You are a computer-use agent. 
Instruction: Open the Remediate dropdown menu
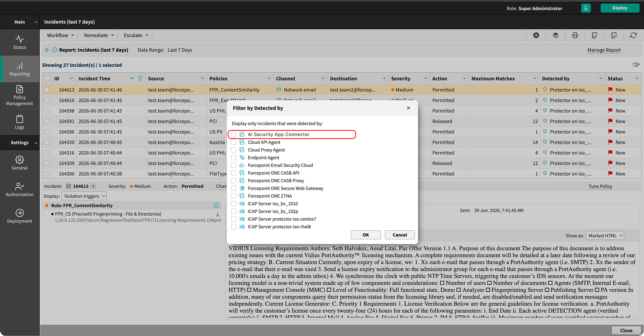click(99, 35)
